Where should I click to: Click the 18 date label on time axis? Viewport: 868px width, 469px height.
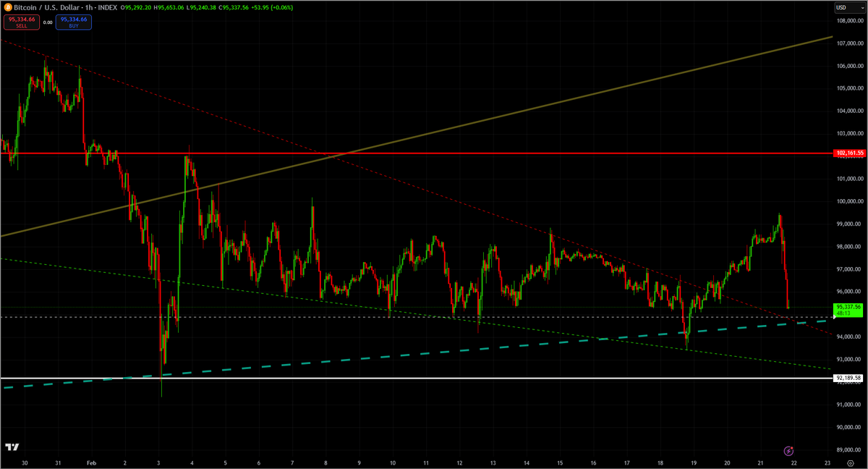pos(660,462)
